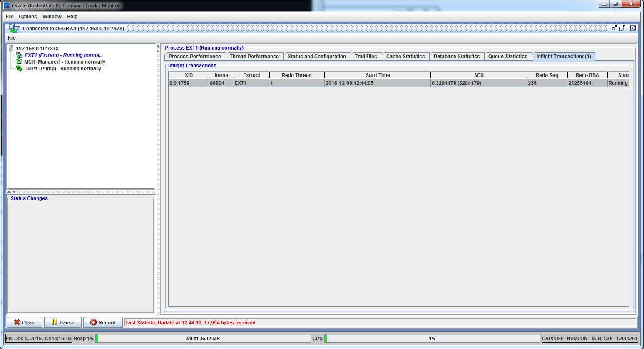Image resolution: width=644 pixels, height=349 pixels.
Task: Sort by SCN column header
Action: coord(479,75)
